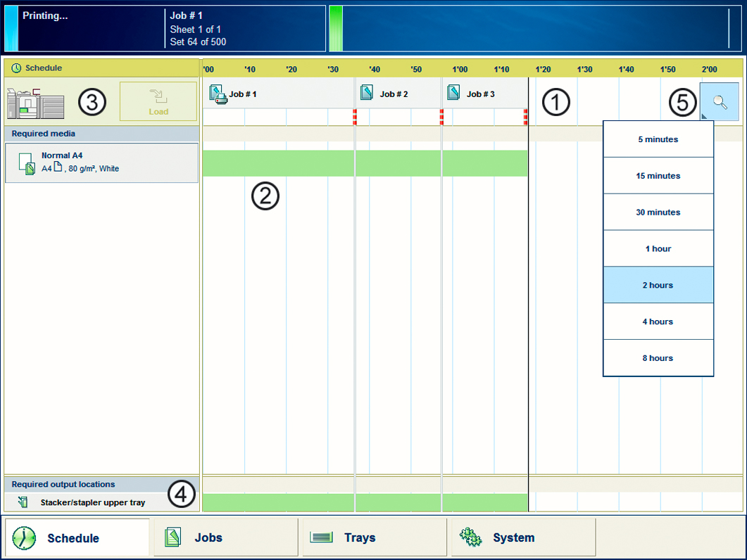The width and height of the screenshot is (747, 560).
Task: Click the Stacker/stapler upper tray icon
Action: coord(23,502)
